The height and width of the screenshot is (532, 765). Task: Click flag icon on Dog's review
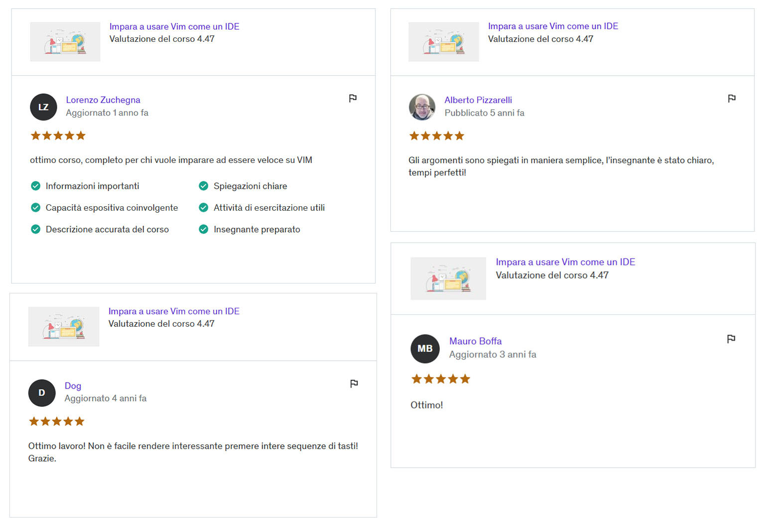[354, 384]
